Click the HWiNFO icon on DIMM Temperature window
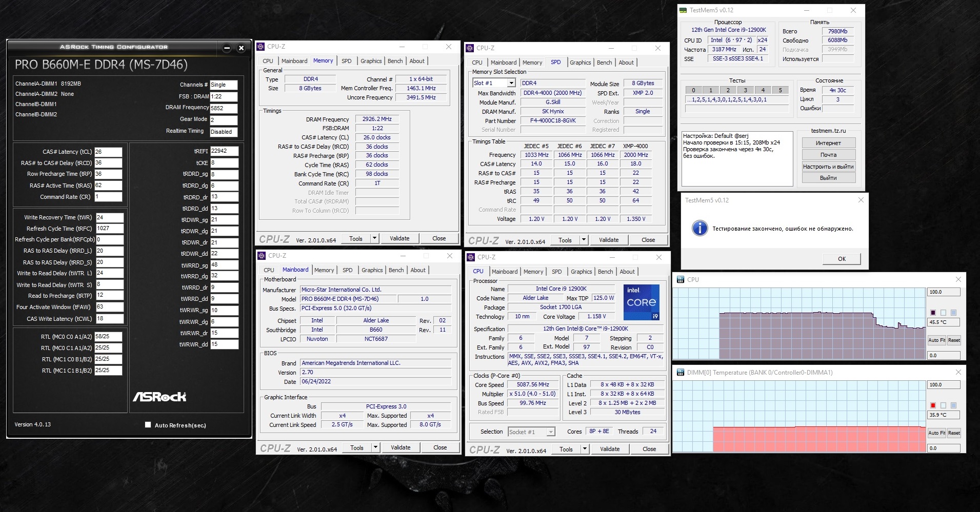 pos(681,372)
